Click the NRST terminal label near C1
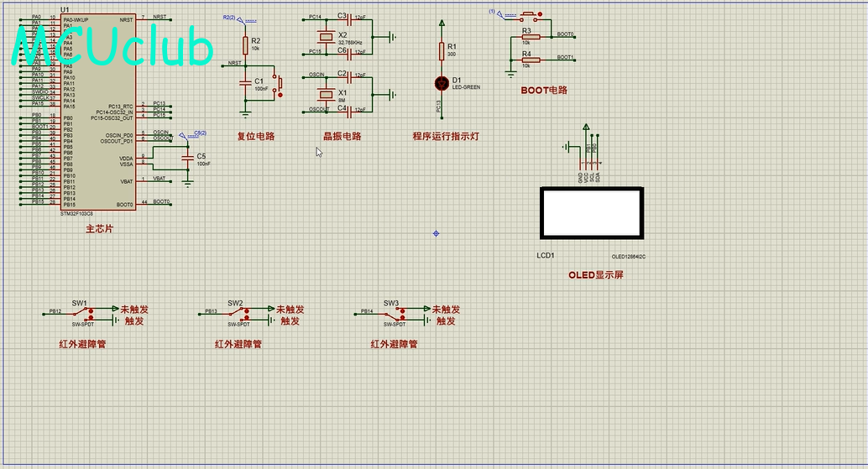The height and width of the screenshot is (469, 868). coord(235,63)
